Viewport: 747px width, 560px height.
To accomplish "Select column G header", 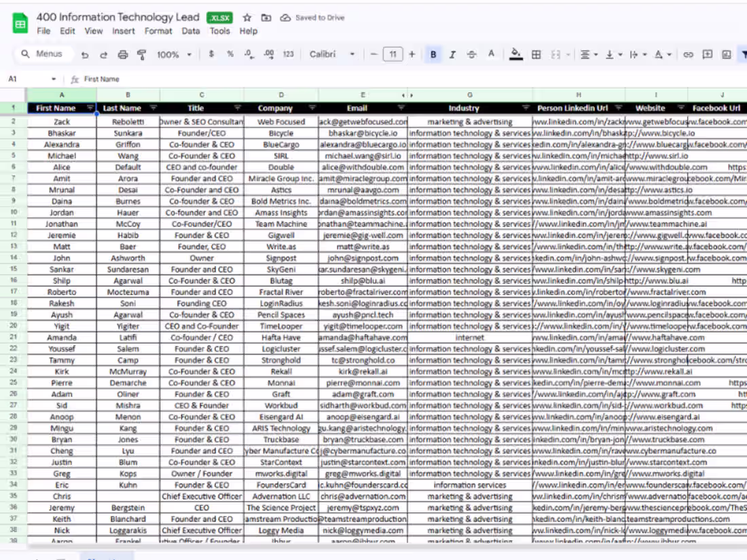I will click(470, 95).
